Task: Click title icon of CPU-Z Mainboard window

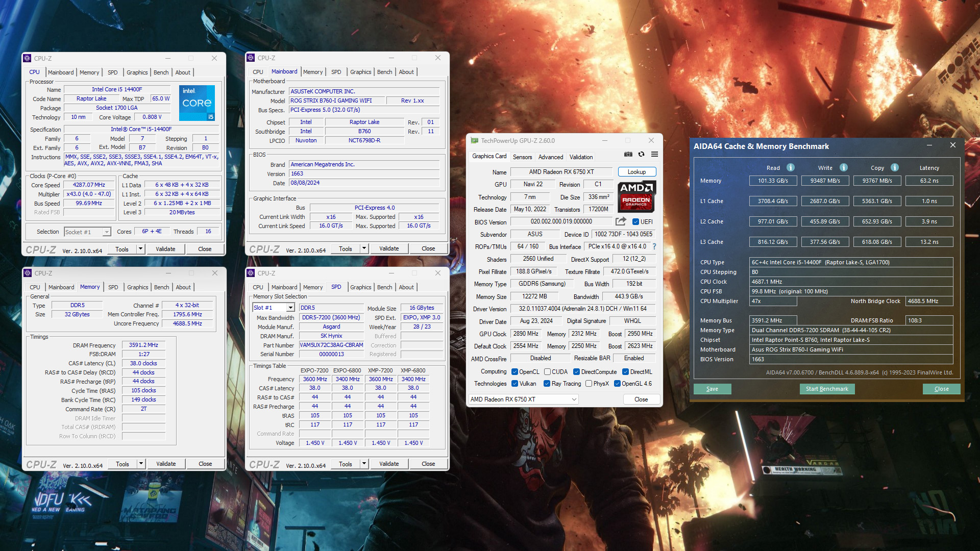Action: pyautogui.click(x=251, y=58)
